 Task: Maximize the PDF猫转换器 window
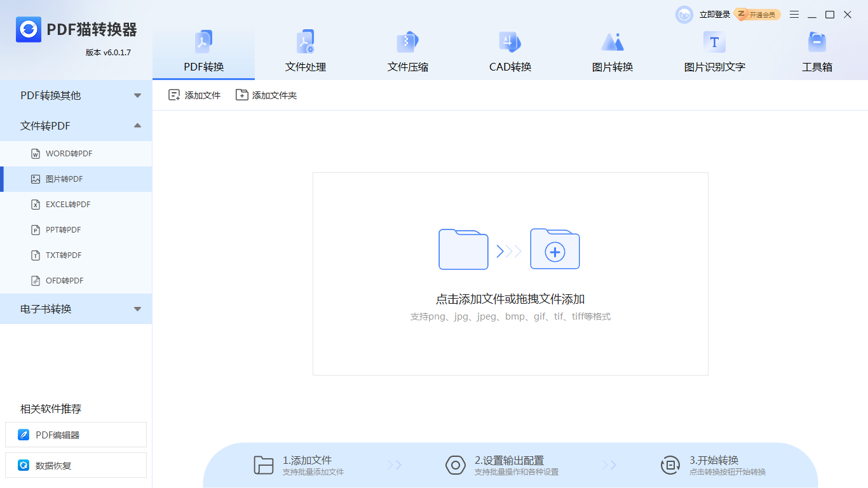(830, 15)
